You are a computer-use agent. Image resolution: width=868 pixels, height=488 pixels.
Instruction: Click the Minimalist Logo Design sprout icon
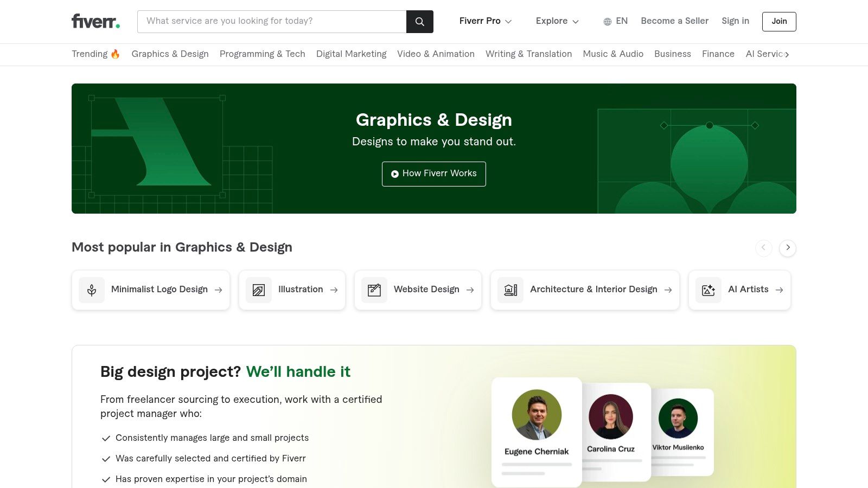[92, 290]
